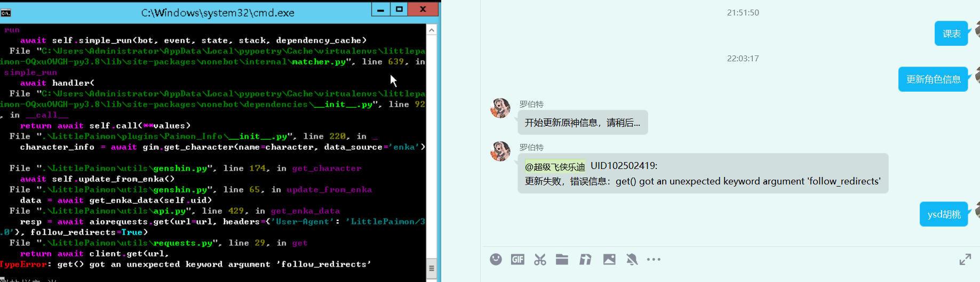Click the send-picture icon
Viewport: 980px width, 282px height.
(609, 260)
